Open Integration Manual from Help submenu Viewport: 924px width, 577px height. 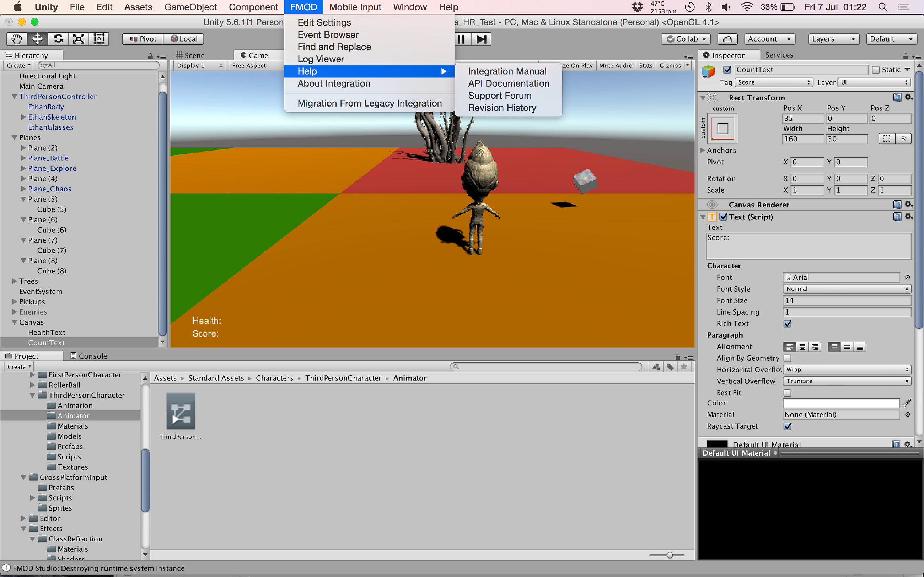click(x=507, y=71)
